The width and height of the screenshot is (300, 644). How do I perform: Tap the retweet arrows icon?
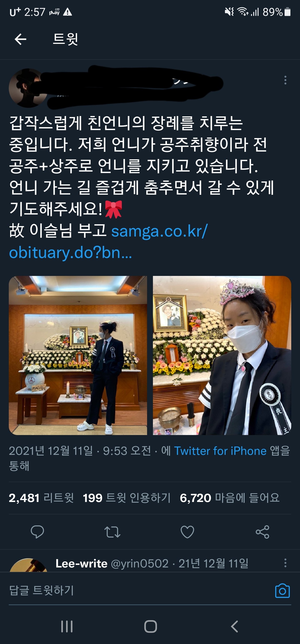112,532
